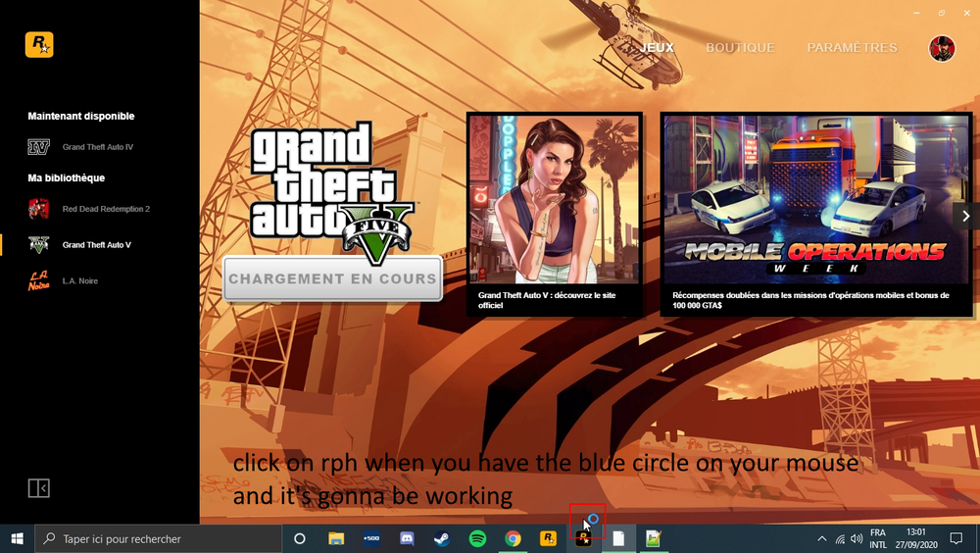980x553 pixels.
Task: Open the Windows Start menu
Action: pos(18,538)
